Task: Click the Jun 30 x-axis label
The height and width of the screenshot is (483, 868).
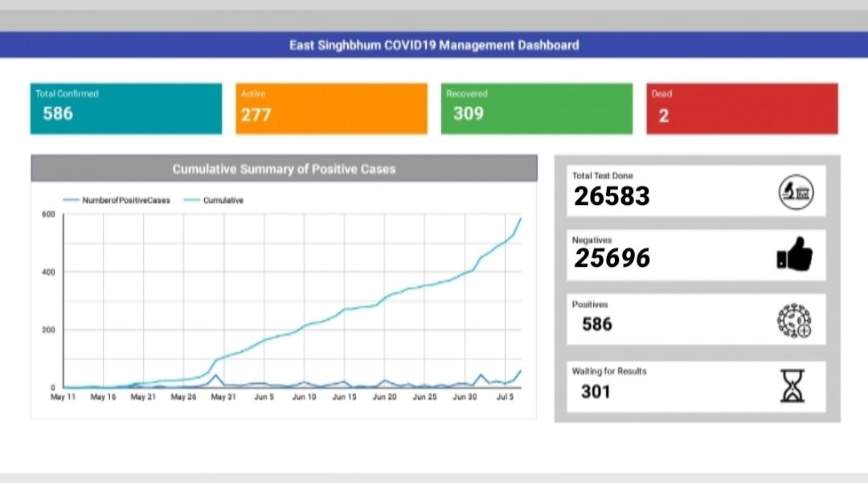Action: 465,397
